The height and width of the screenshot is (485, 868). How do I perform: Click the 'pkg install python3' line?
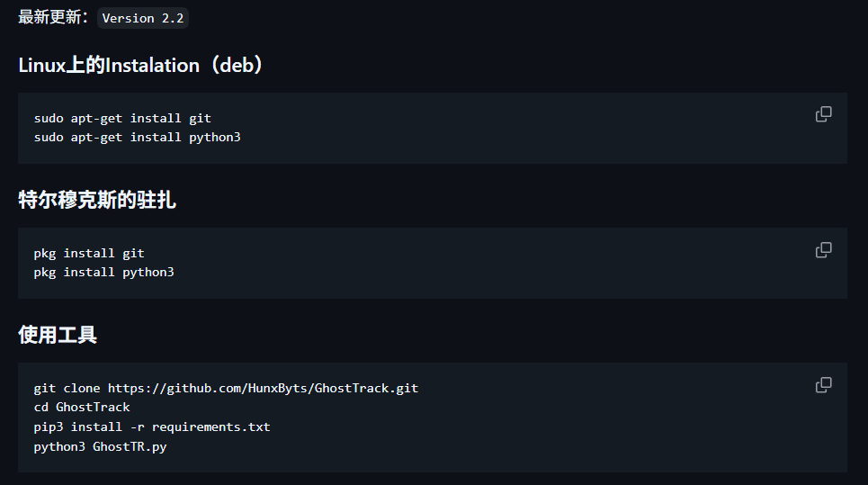(x=103, y=272)
